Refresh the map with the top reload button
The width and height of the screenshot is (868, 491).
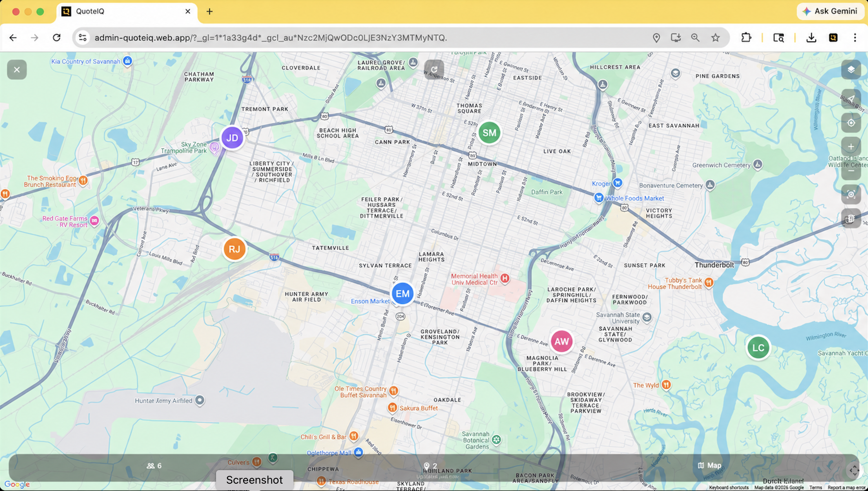(434, 70)
